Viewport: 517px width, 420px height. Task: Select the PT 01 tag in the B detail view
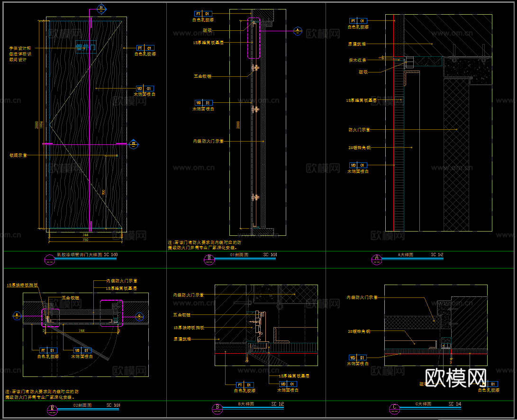[245, 385]
